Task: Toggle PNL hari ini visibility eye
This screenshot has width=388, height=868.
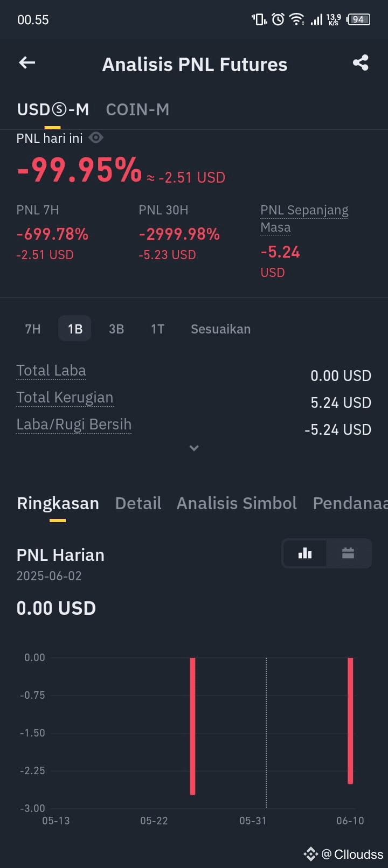Action: tap(96, 138)
